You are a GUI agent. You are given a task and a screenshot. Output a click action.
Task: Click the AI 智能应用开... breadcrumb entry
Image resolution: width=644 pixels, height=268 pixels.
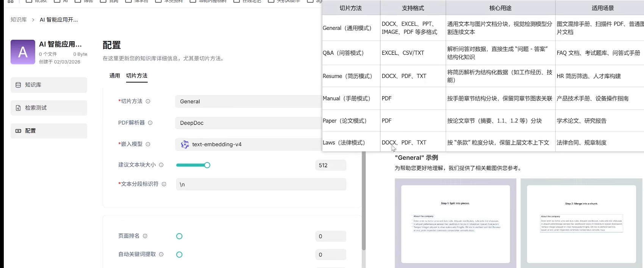point(59,20)
